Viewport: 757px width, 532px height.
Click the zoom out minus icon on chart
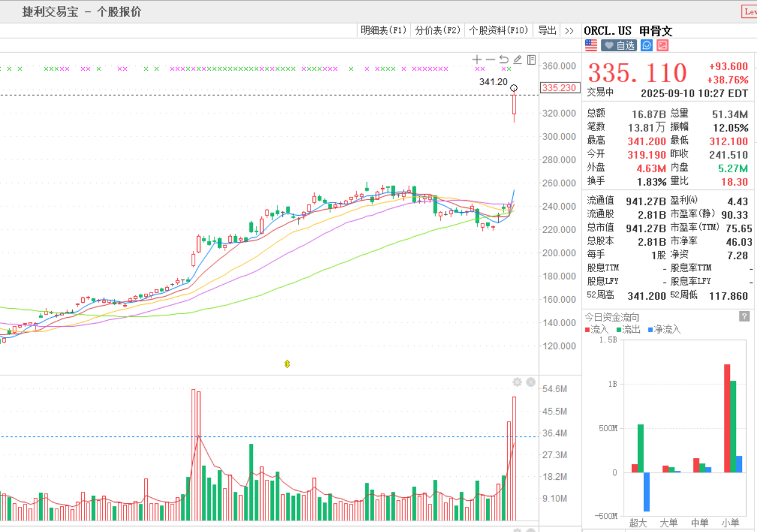pyautogui.click(x=490, y=59)
